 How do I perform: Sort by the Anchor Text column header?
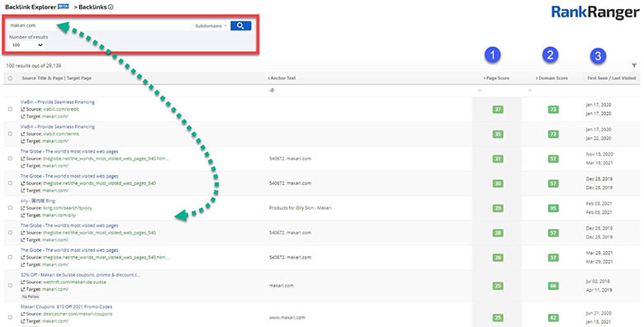[282, 78]
